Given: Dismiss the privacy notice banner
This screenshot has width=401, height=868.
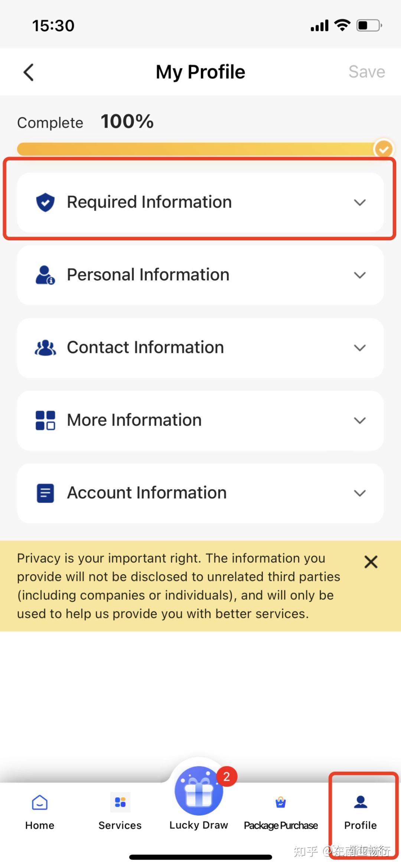Looking at the screenshot, I should [371, 562].
